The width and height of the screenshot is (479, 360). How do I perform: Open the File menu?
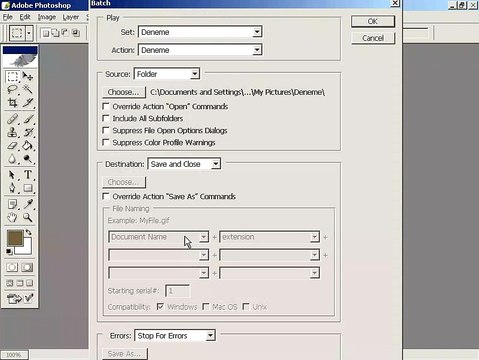(x=8, y=17)
